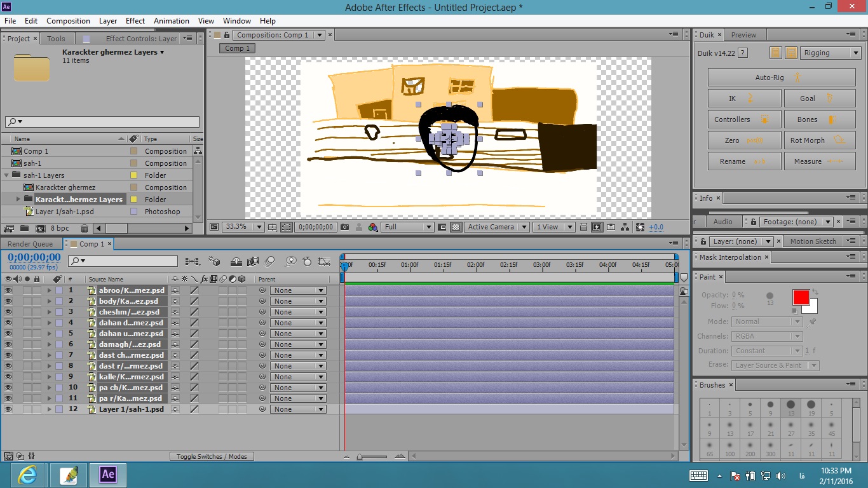
Task: Expand Karackt...hermez Layers folder in project
Action: (18, 200)
